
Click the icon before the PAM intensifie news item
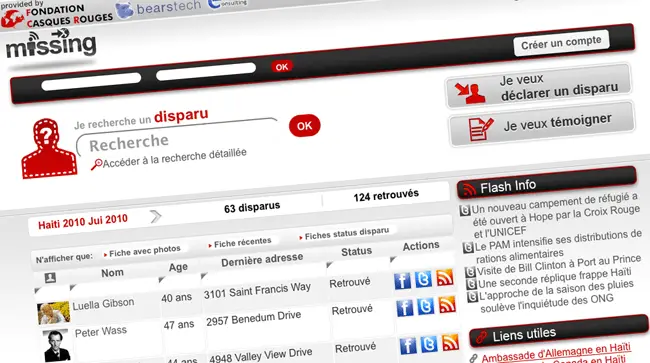(x=468, y=248)
